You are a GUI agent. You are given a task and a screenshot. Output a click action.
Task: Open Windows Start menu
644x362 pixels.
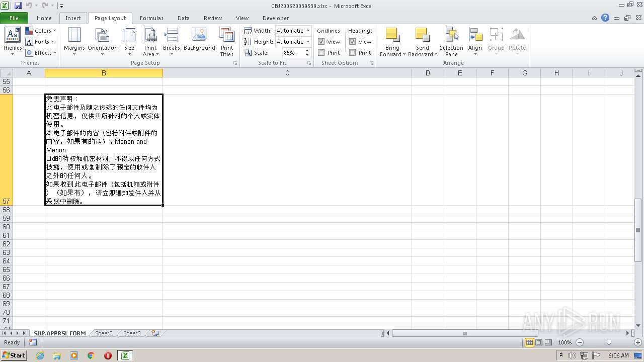14,355
